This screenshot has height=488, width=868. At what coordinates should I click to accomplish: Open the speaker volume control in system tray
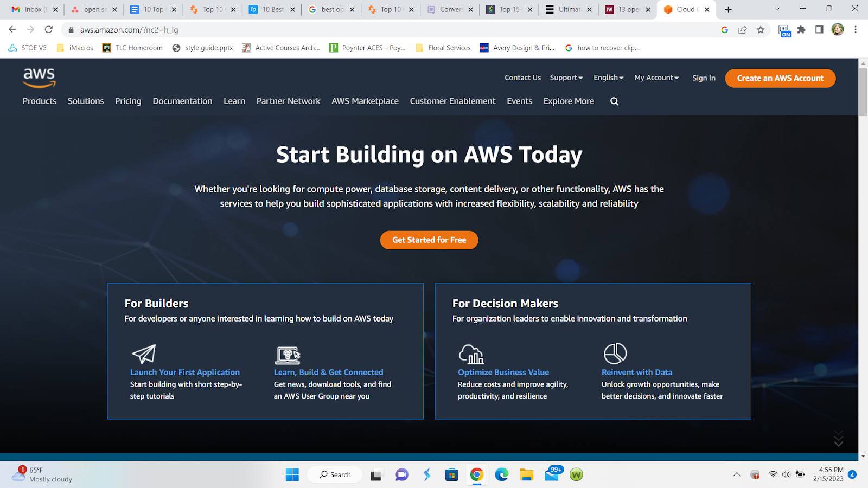786,474
